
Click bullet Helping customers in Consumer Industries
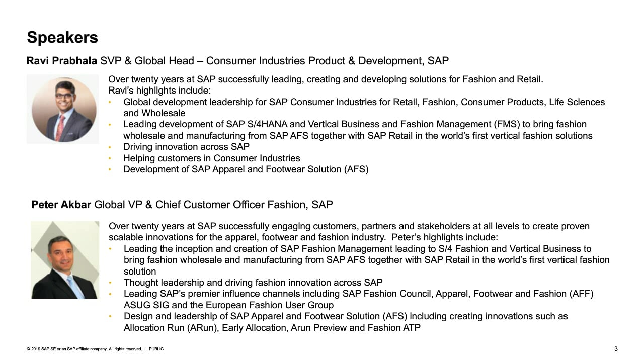click(211, 158)
